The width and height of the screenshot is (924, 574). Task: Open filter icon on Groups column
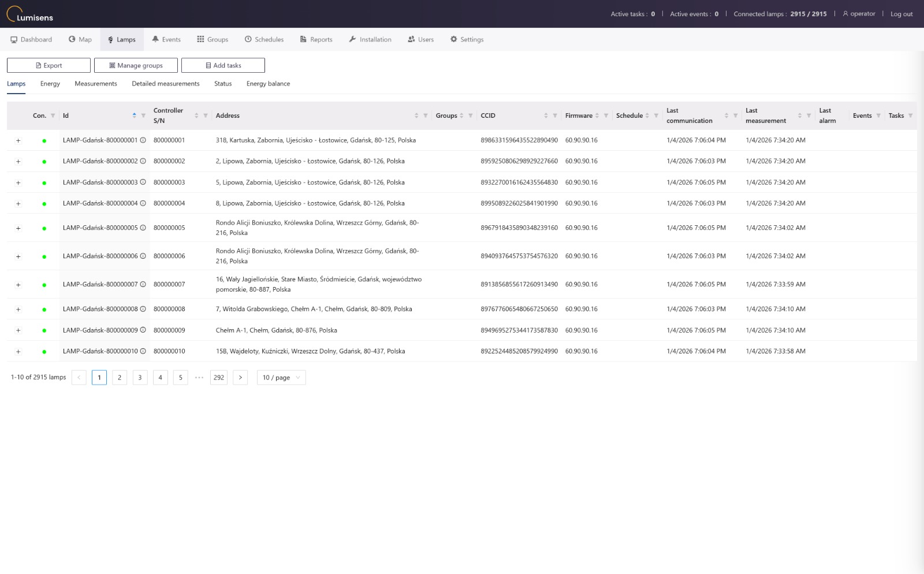coord(471,115)
